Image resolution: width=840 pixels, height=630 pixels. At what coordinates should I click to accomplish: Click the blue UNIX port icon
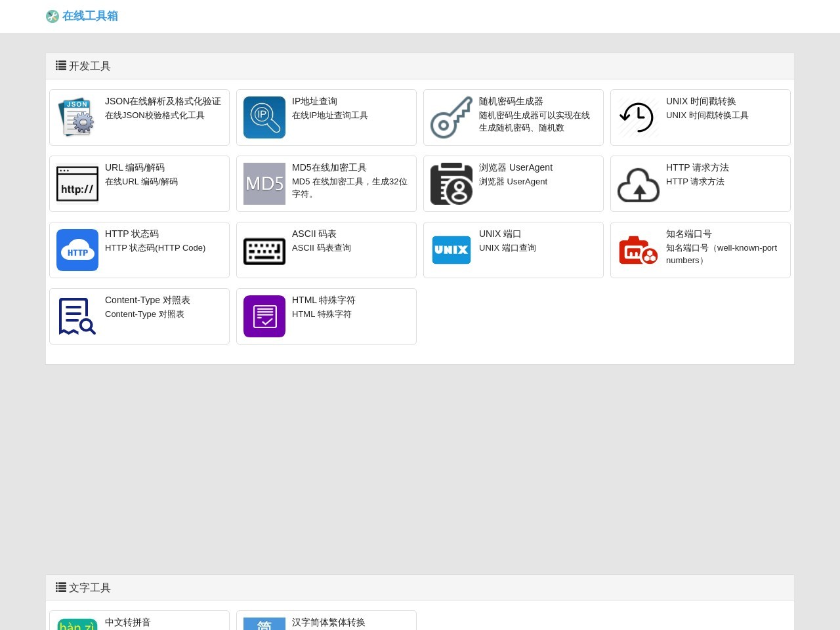pos(451,250)
